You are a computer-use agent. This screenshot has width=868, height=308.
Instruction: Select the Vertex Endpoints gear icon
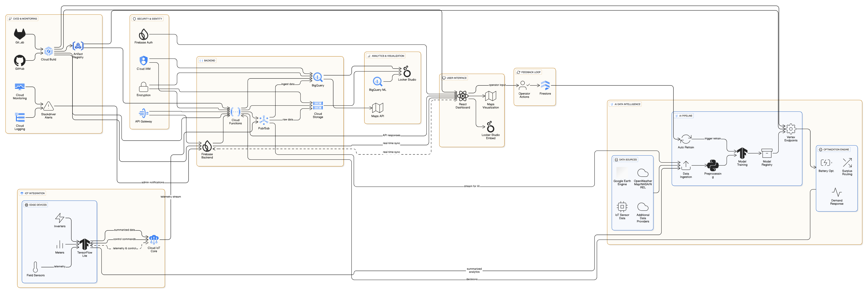pos(790,129)
